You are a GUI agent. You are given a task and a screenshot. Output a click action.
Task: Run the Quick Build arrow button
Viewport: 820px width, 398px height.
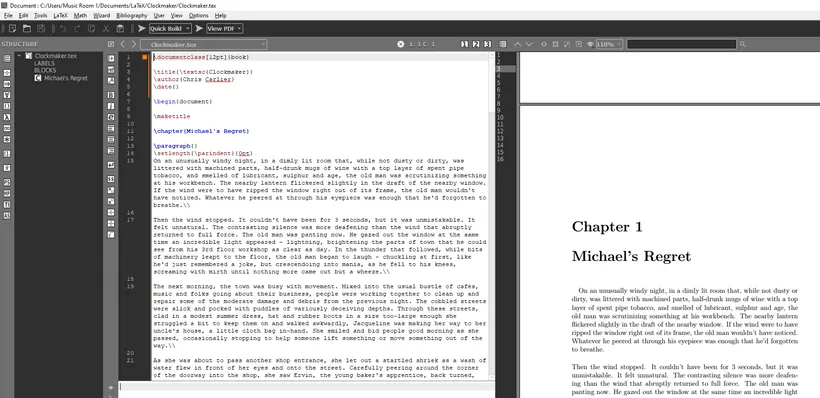[142, 28]
